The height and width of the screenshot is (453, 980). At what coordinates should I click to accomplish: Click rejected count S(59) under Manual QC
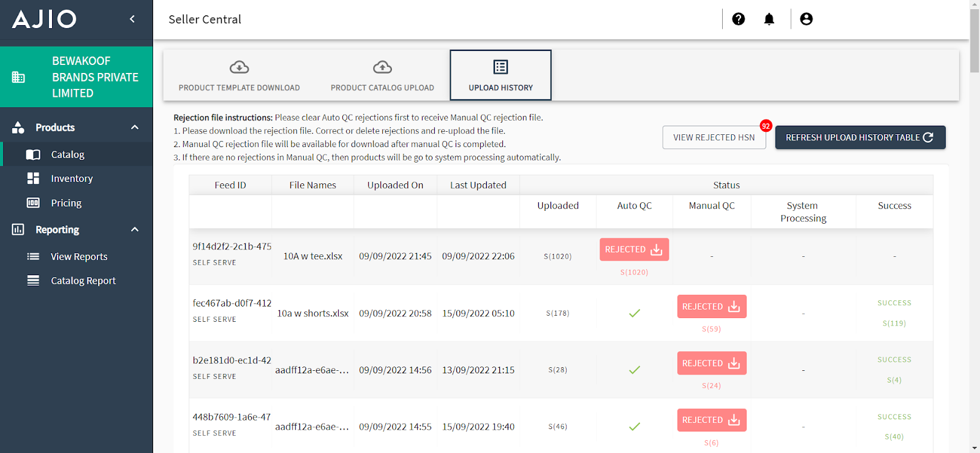(712, 329)
